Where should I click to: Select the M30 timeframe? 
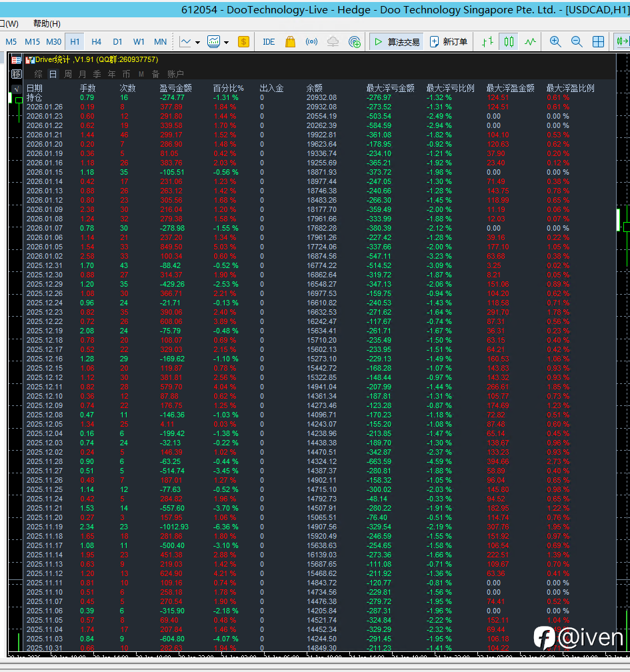[53, 41]
